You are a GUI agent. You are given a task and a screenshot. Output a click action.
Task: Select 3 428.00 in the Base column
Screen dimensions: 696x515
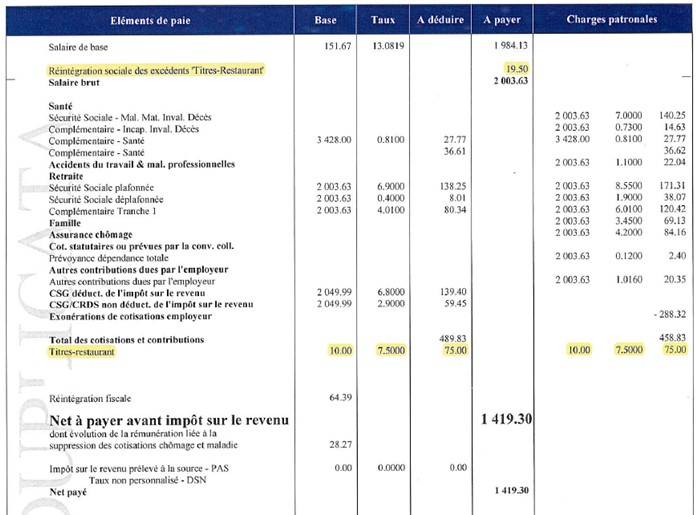334,140
